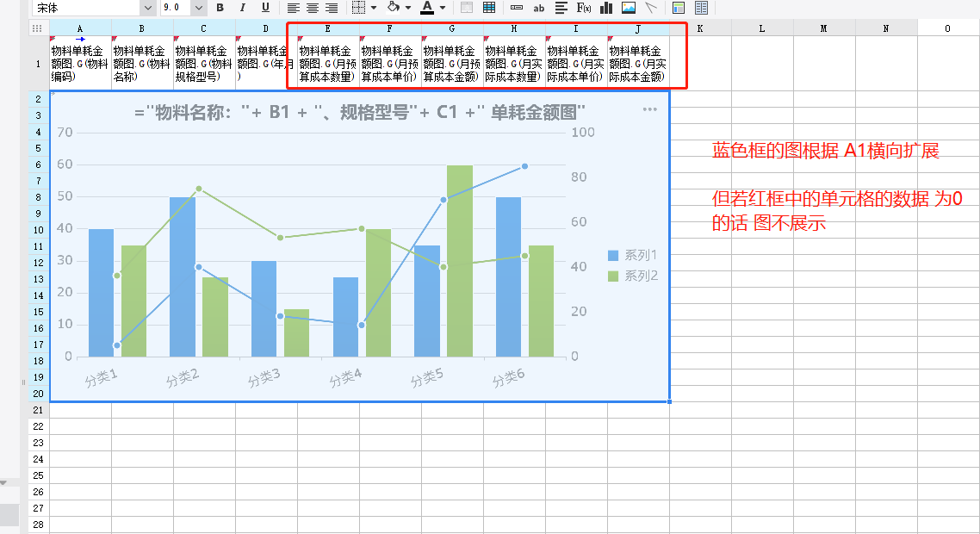Click the floating element template icon

point(679,8)
